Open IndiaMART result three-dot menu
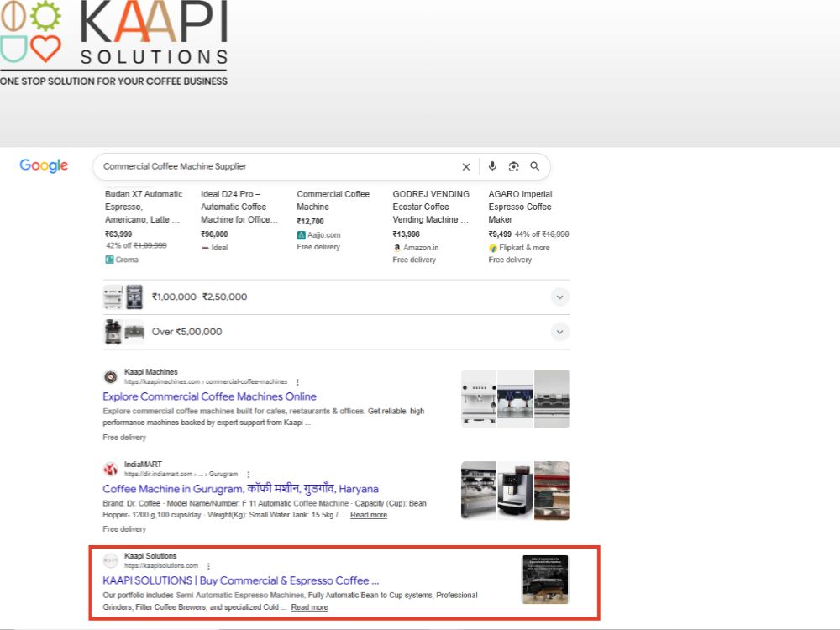The width and height of the screenshot is (840, 630). click(248, 474)
